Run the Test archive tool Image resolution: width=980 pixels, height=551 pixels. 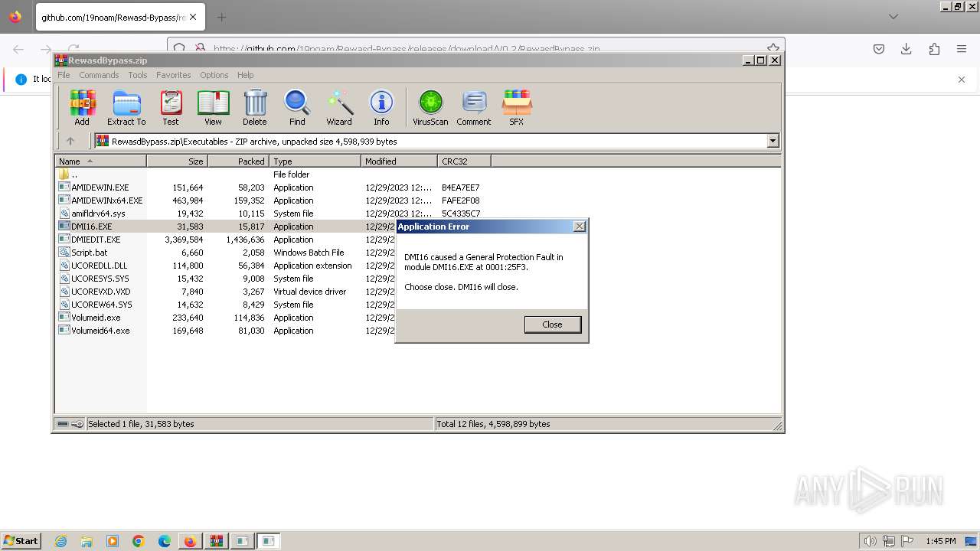click(171, 108)
